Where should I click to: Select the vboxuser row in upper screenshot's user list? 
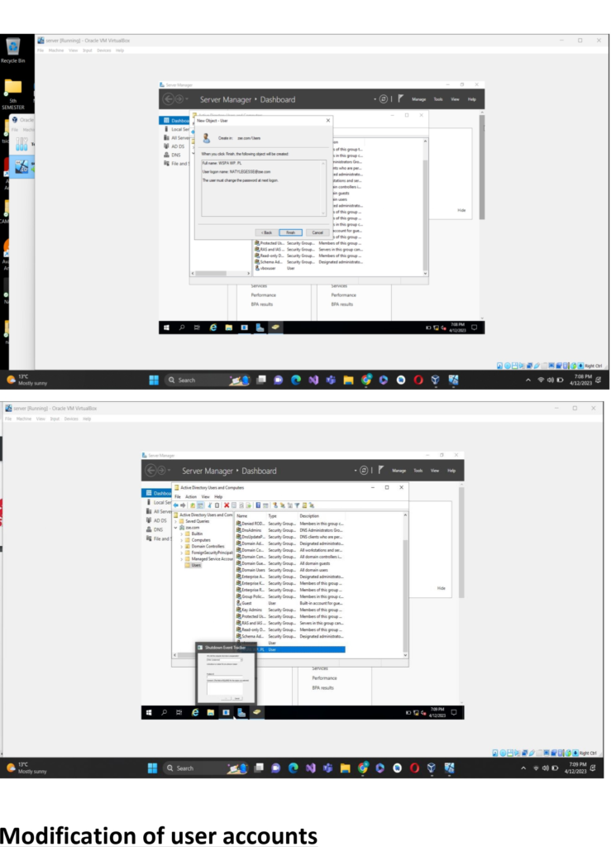[x=308, y=268]
